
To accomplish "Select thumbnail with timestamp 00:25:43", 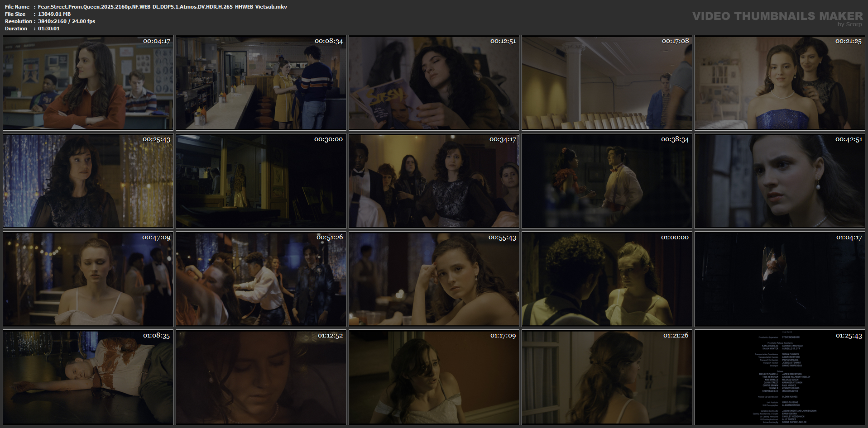I will [x=88, y=181].
